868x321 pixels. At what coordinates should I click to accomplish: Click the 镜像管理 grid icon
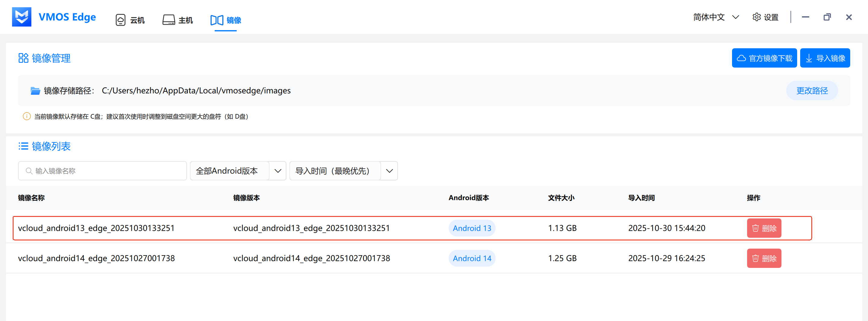(23, 58)
